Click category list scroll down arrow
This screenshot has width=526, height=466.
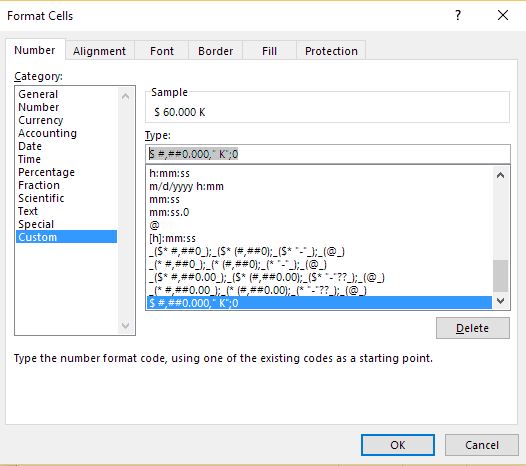[125, 325]
